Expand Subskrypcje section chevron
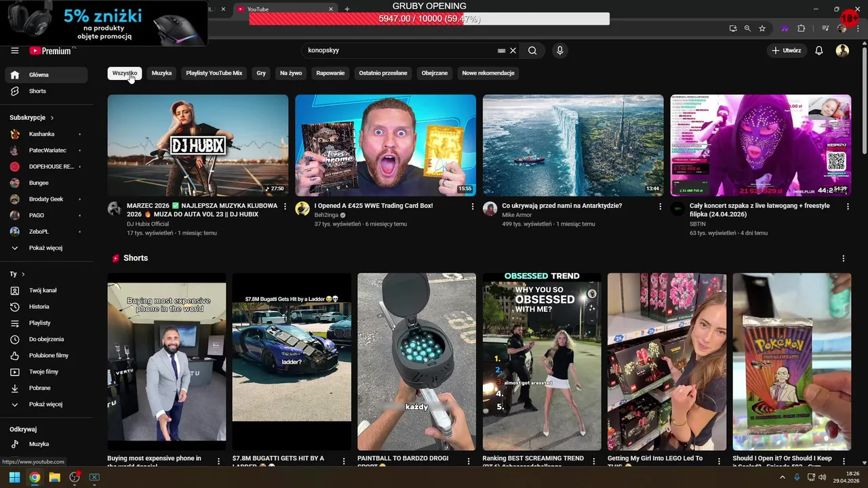The height and width of the screenshot is (488, 868). 52,118
